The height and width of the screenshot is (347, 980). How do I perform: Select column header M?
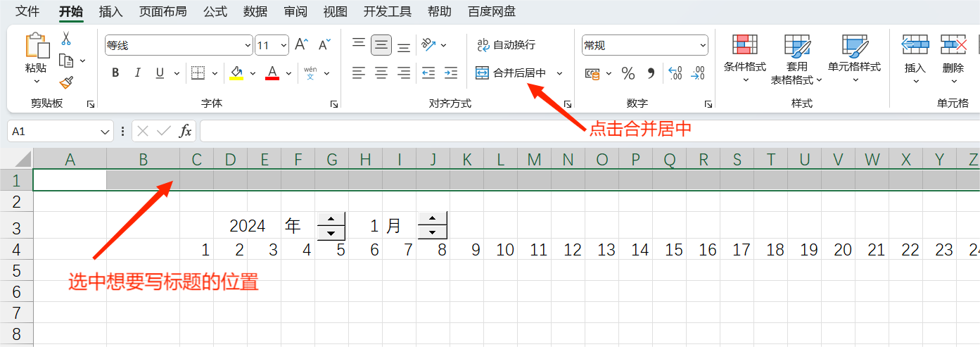coord(535,159)
